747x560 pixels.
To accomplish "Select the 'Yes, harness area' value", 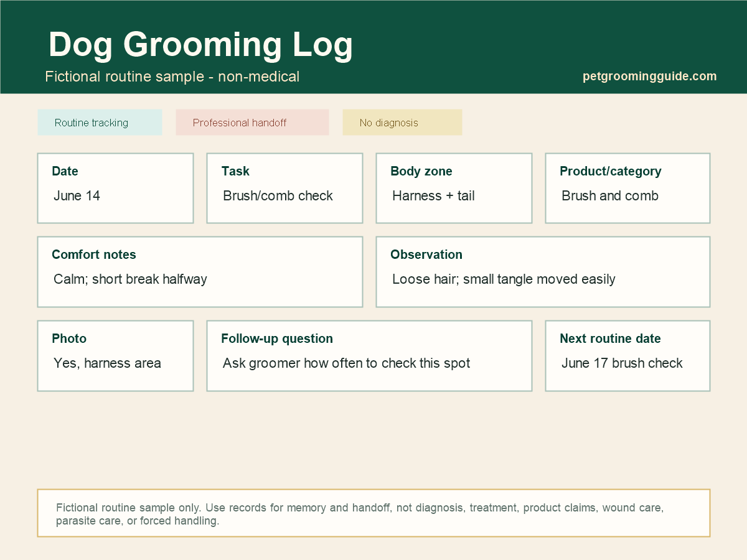I will click(x=108, y=363).
